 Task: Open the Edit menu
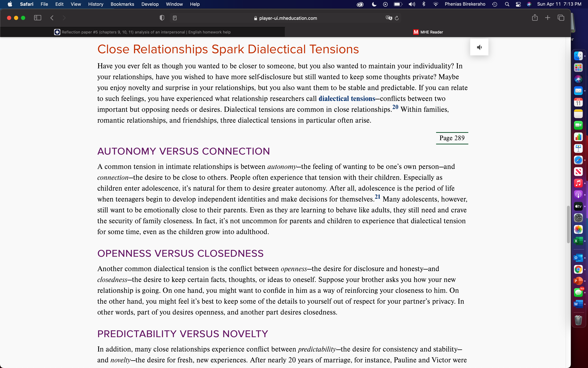(59, 4)
